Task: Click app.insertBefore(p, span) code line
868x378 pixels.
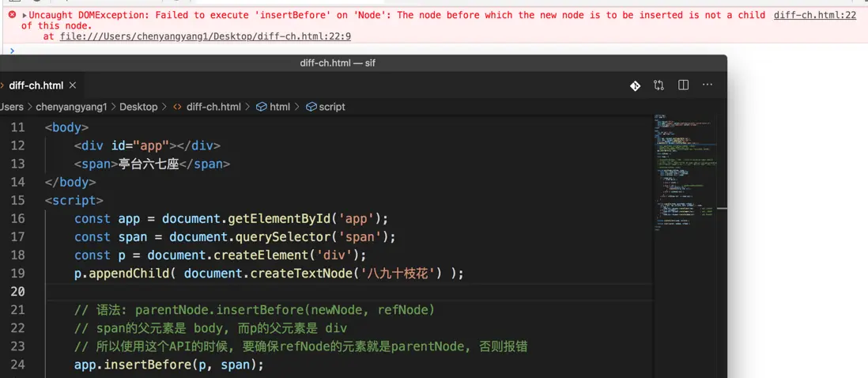Action: pos(169,365)
